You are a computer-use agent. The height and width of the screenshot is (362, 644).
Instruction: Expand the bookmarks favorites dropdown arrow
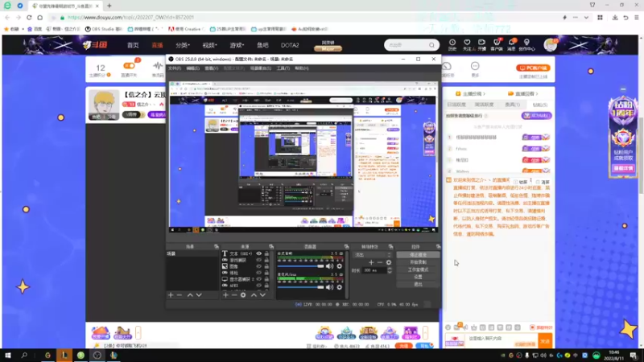pos(23,29)
